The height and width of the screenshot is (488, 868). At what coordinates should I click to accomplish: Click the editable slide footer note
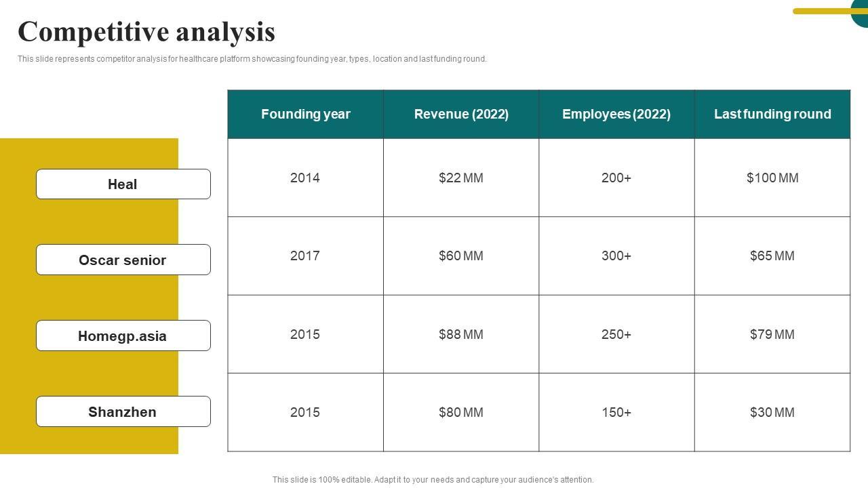[433, 480]
